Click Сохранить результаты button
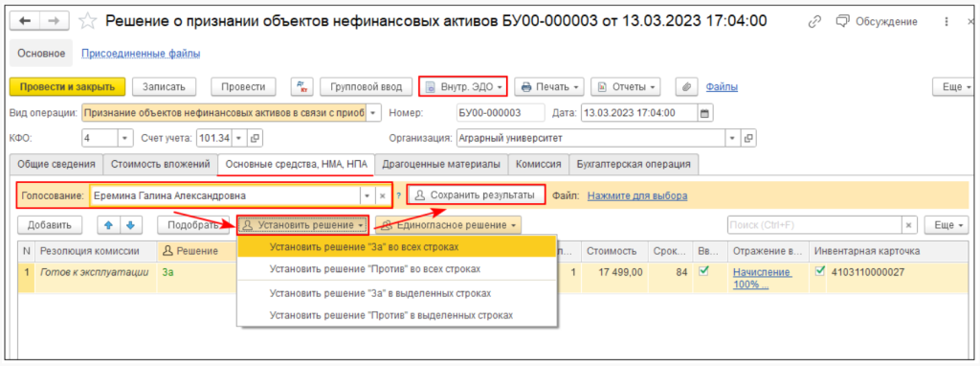The height and width of the screenshot is (366, 980). (x=476, y=195)
